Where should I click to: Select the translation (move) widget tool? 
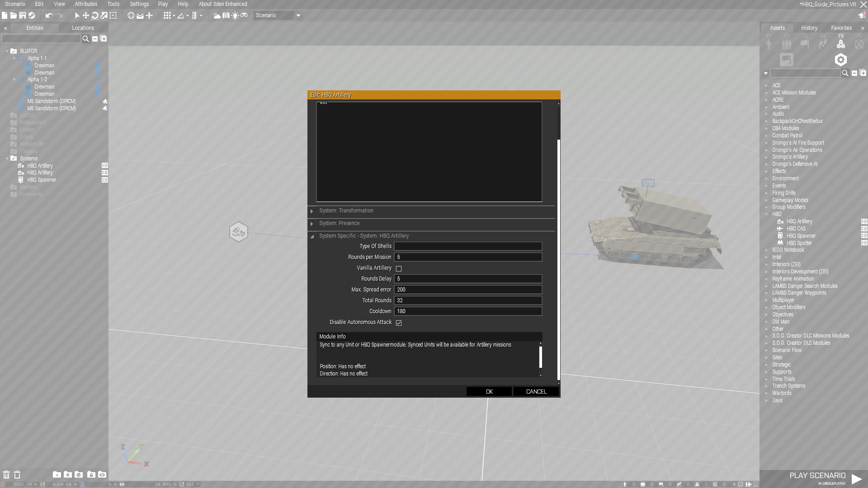(86, 15)
